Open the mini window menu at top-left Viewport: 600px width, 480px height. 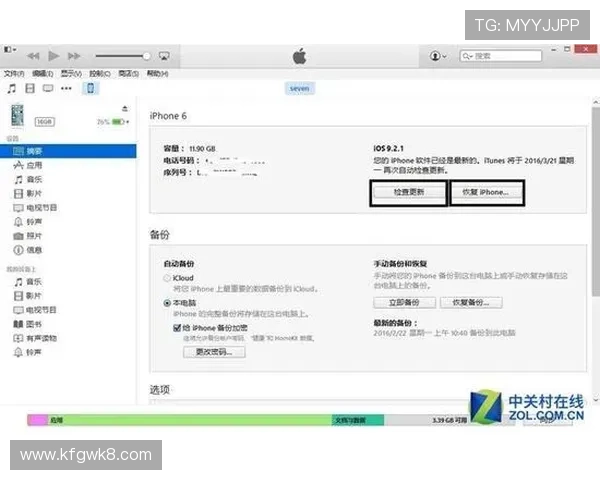pos(10,50)
